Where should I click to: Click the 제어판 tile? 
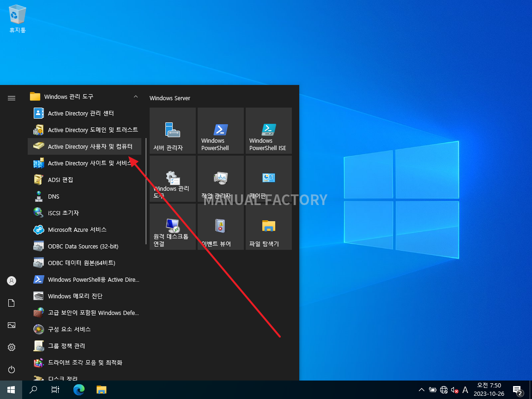coord(269,179)
